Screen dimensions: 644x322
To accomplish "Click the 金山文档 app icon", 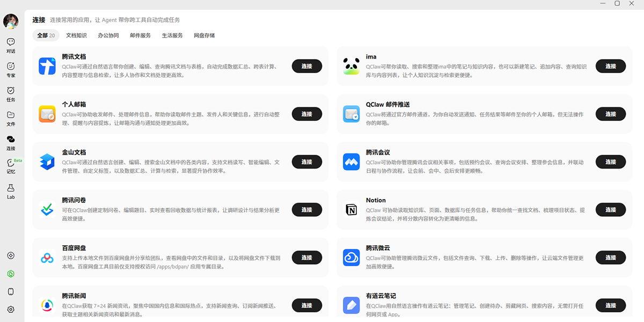I will click(47, 162).
